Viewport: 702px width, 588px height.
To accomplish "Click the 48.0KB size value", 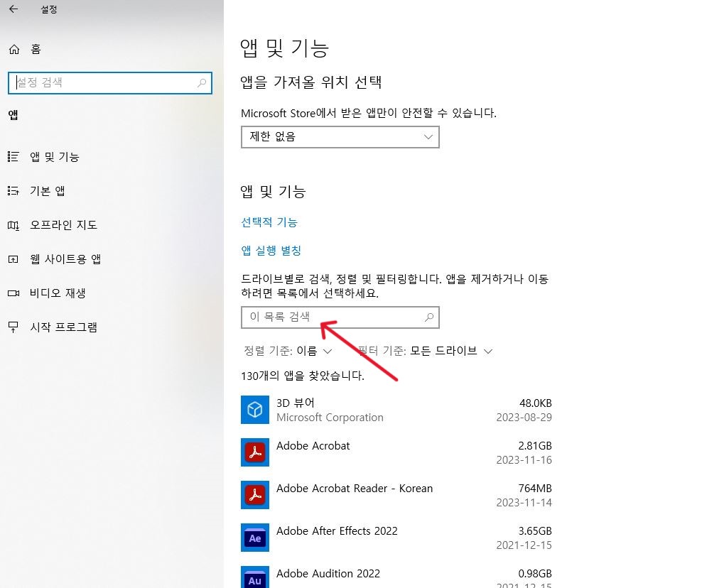I will click(536, 403).
